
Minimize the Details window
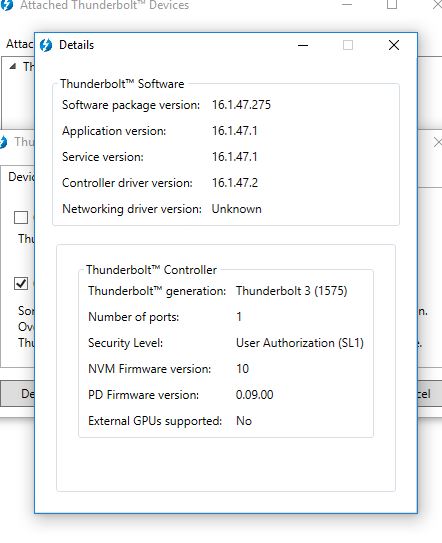303,45
